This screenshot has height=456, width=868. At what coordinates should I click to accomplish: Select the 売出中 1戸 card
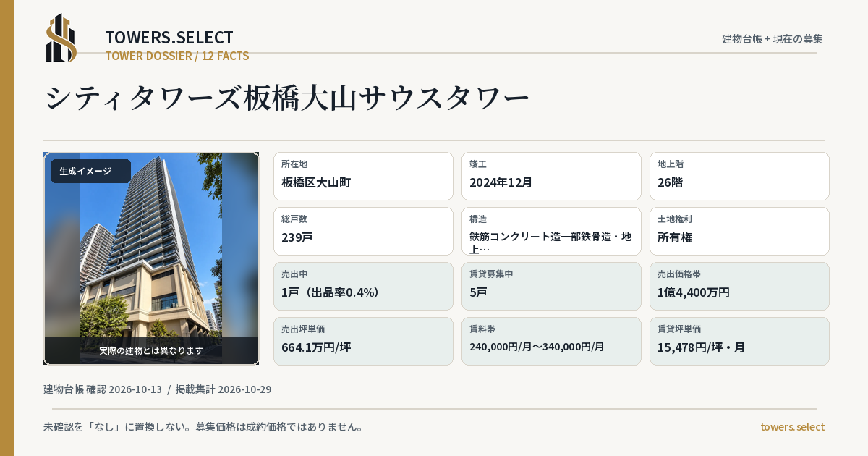[x=363, y=286]
